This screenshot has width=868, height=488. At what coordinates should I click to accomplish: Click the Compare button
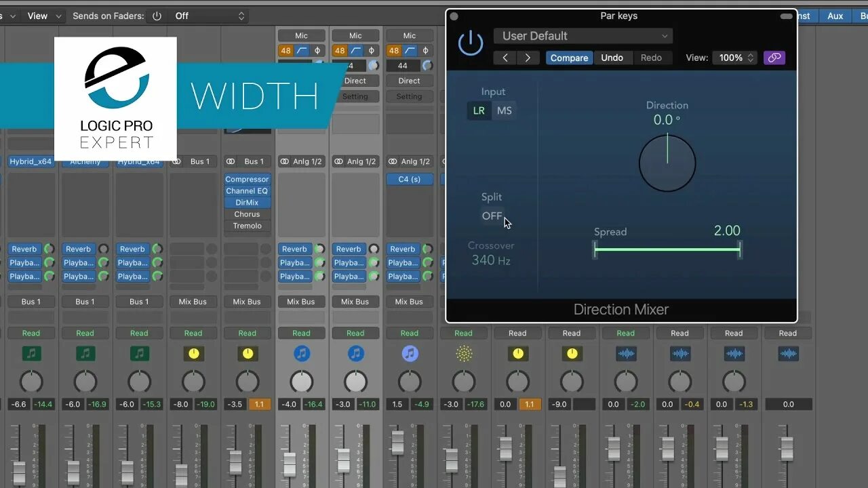tap(570, 58)
